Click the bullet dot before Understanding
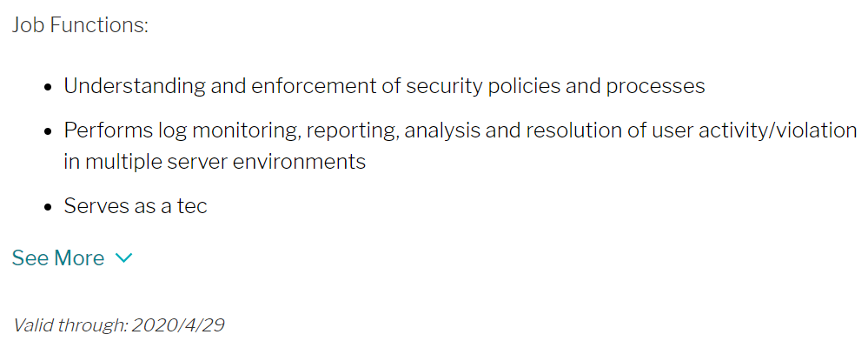The height and width of the screenshot is (341, 868). (x=49, y=88)
